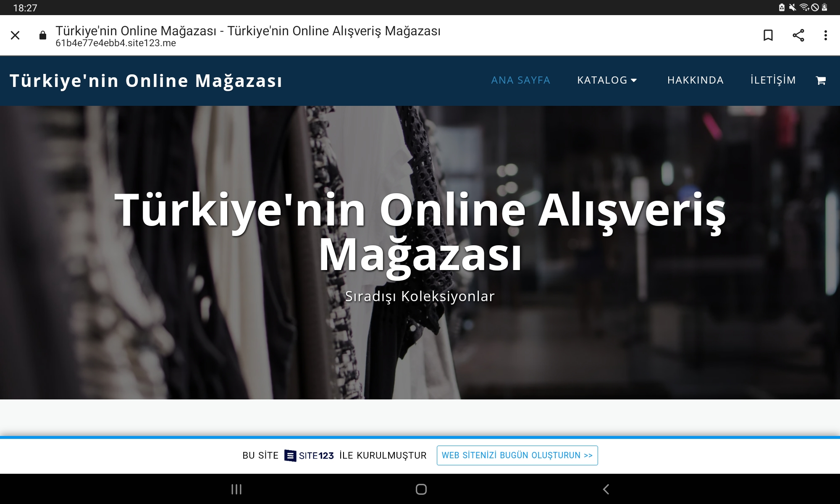Open the three-dot browser menu
840x504 pixels.
(825, 35)
